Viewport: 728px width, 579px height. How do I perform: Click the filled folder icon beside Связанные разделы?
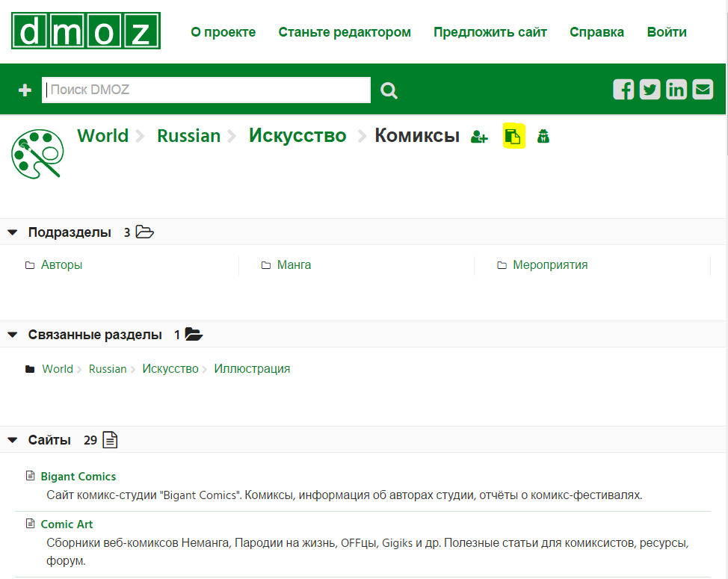(194, 334)
